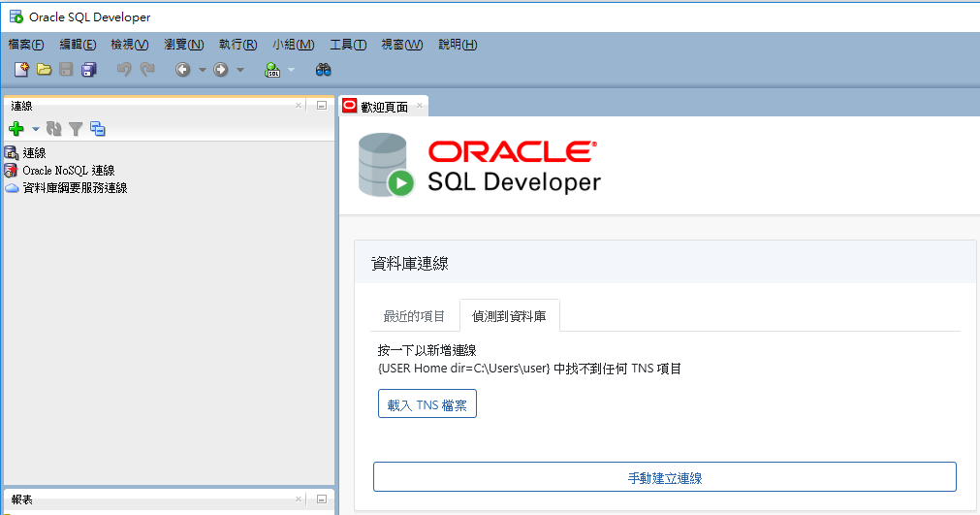Click the Save All icon
980x515 pixels.
click(x=89, y=70)
